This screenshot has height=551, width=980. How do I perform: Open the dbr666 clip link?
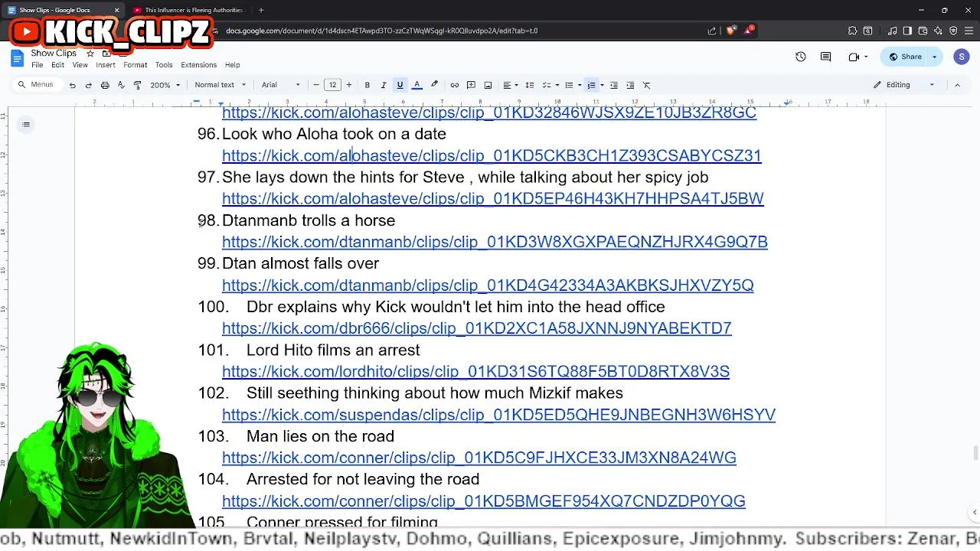coord(476,328)
